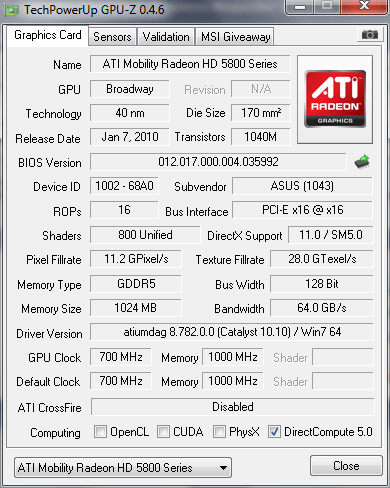Click the Device ID field
This screenshot has width=390, height=488.
pos(124,186)
